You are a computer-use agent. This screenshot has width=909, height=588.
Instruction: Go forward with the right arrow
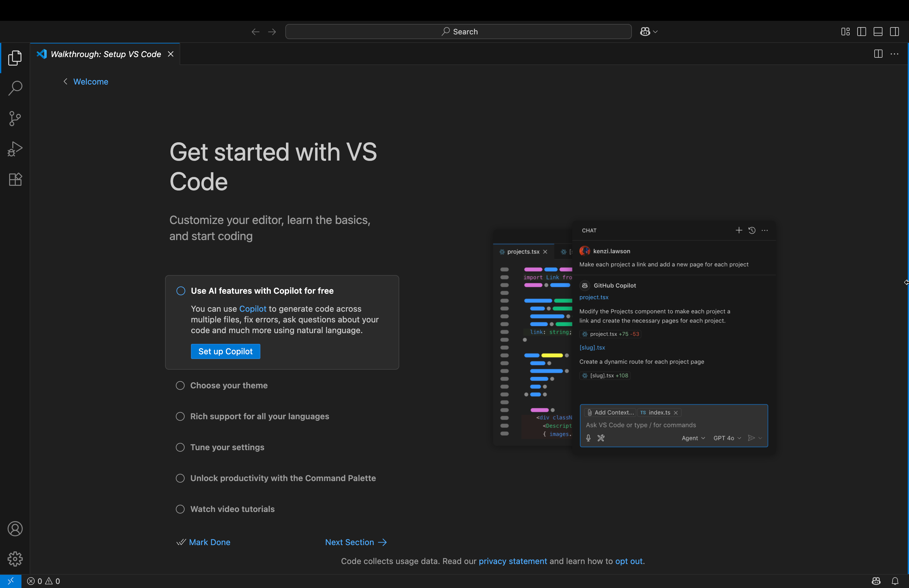272,32
